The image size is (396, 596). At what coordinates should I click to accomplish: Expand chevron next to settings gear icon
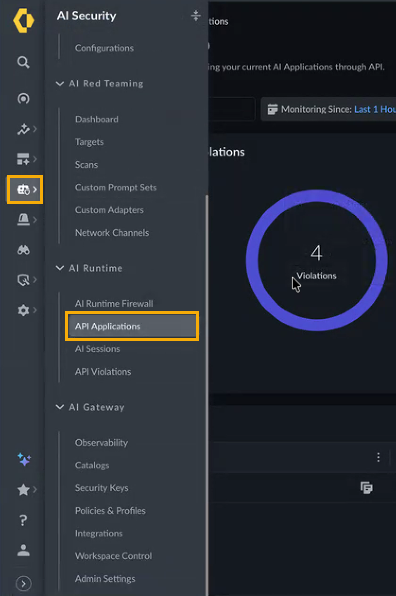tap(35, 310)
